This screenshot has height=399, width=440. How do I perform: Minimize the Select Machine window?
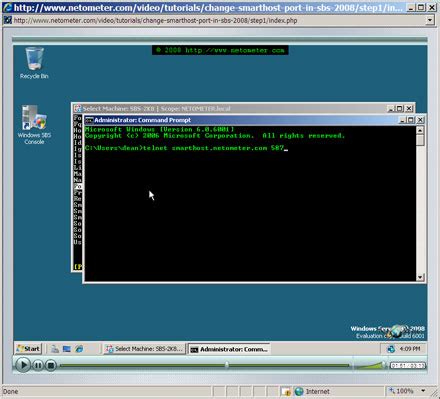(391, 109)
